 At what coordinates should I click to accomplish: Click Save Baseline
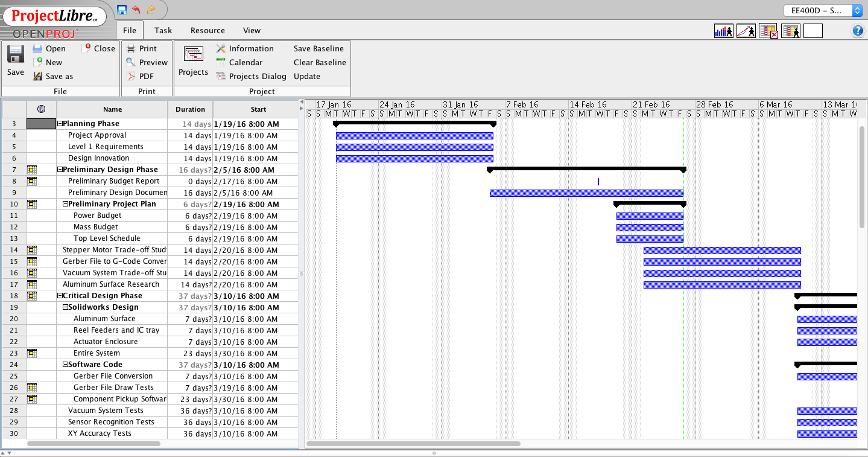[318, 48]
